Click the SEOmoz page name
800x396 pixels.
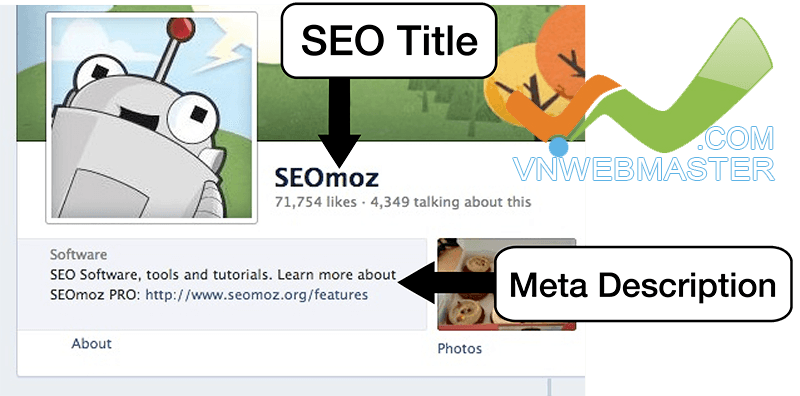tap(327, 178)
